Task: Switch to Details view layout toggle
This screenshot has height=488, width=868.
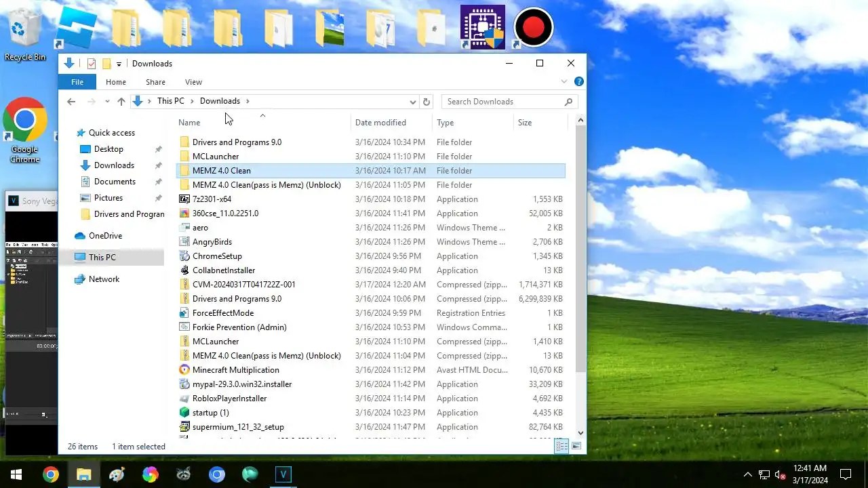Action: 561,446
